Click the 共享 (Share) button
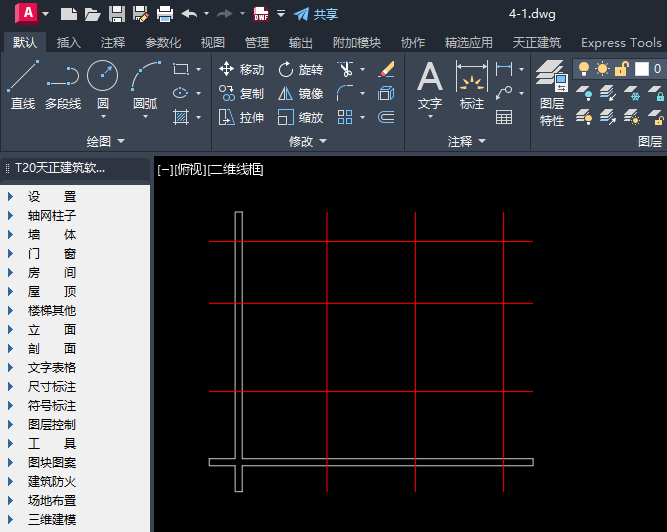This screenshot has width=667, height=532. 316,14
